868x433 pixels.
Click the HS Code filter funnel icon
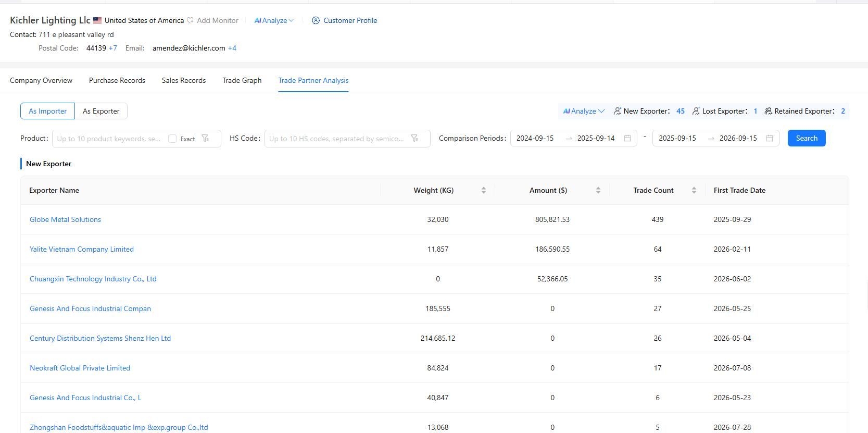point(414,138)
